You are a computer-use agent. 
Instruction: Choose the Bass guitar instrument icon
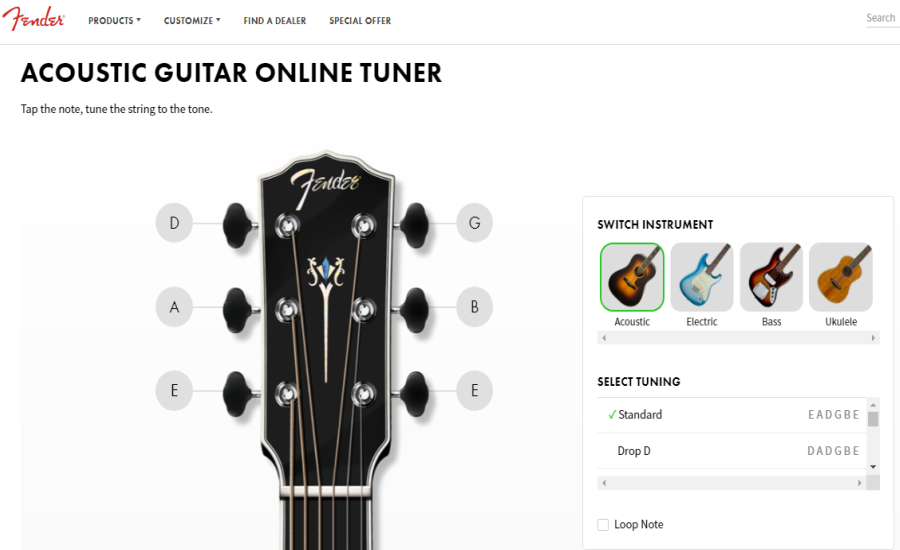(x=771, y=277)
